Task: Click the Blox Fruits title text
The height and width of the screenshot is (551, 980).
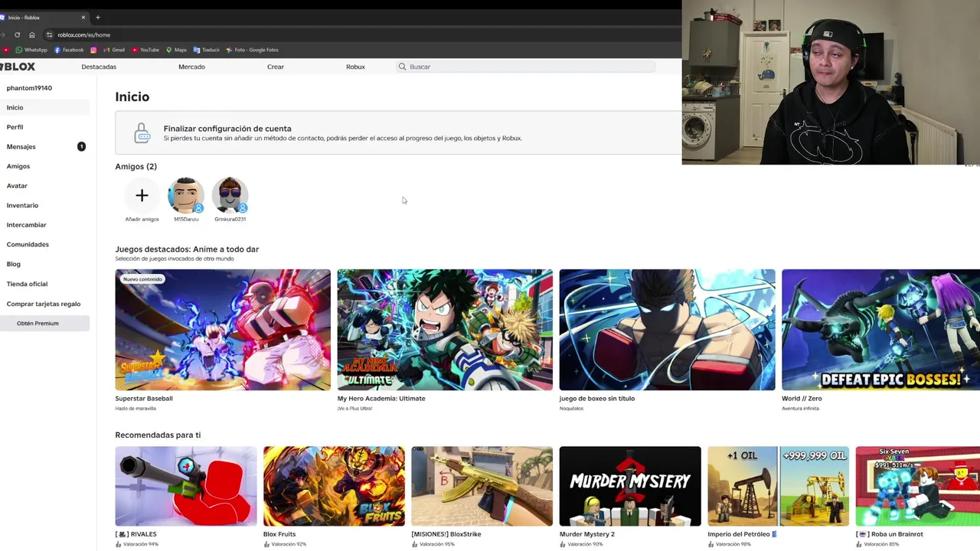Action: [279, 534]
